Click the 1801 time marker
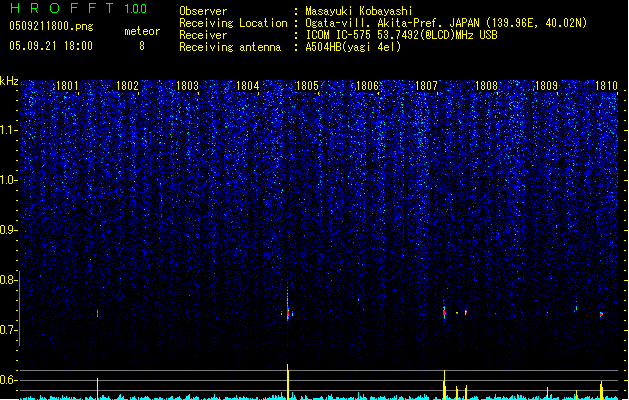Viewport: 629px width, 400px height. point(67,86)
